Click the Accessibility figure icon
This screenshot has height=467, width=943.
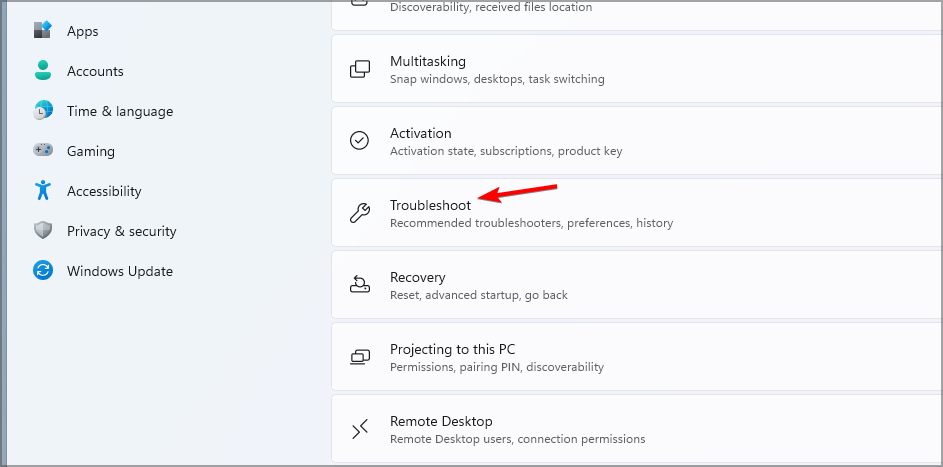(x=42, y=191)
